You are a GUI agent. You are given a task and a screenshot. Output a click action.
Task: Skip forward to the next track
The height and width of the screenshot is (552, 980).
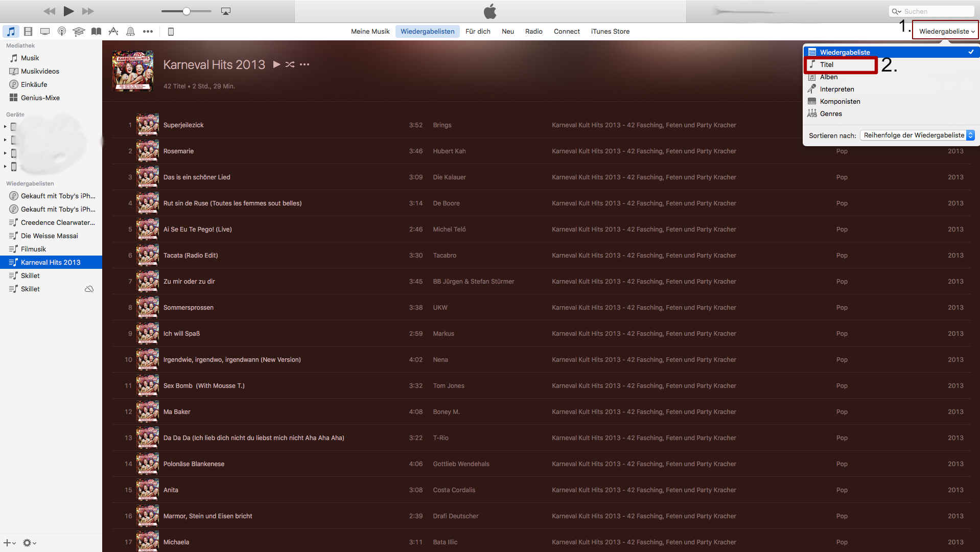(x=88, y=11)
